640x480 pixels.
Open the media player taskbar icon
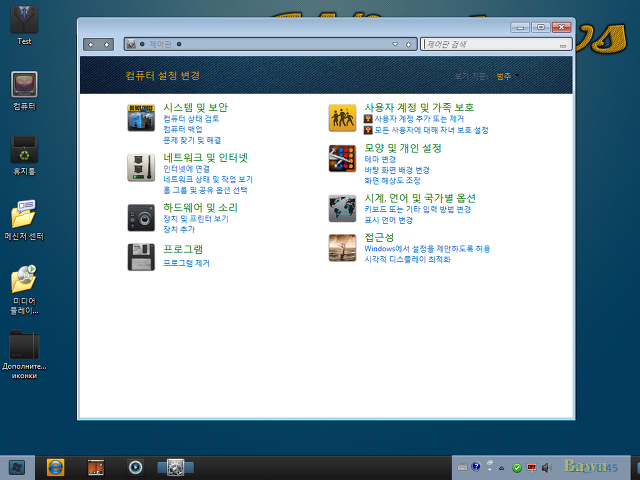coord(136,468)
